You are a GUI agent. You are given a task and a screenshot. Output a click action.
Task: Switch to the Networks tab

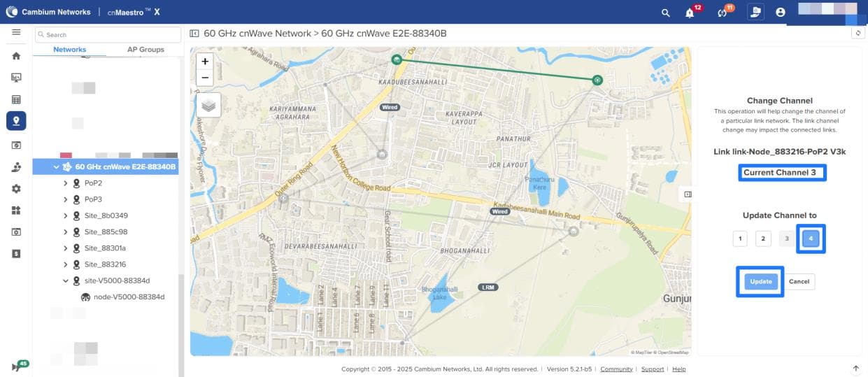(70, 50)
